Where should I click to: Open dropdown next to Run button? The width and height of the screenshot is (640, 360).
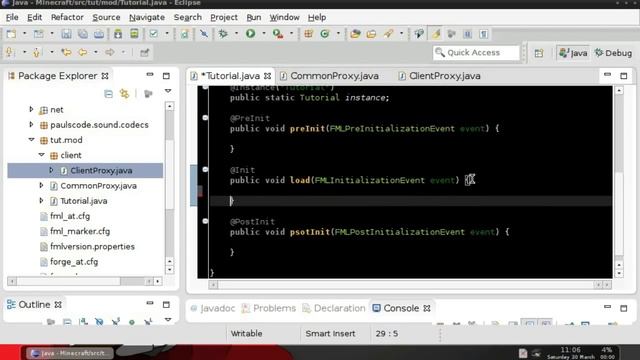tap(264, 34)
